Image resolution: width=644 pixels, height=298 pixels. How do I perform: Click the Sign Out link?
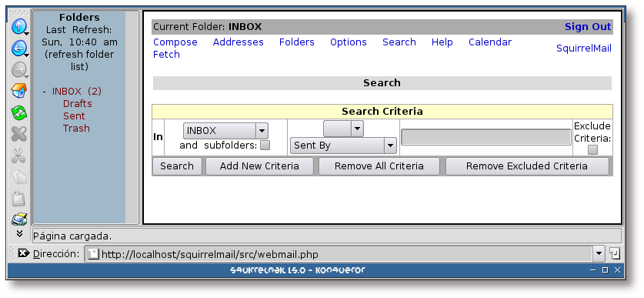[588, 27]
